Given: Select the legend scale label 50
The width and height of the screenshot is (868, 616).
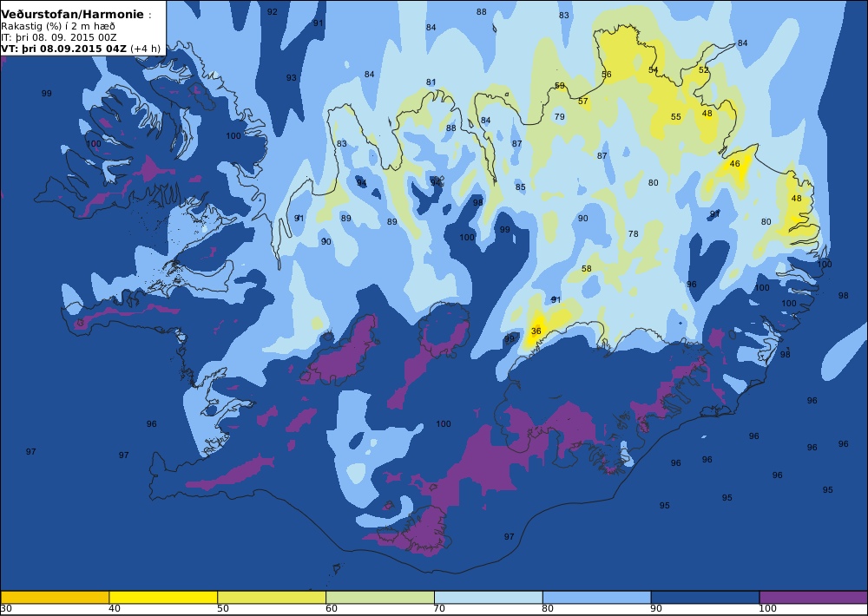Looking at the screenshot, I should (x=222, y=609).
